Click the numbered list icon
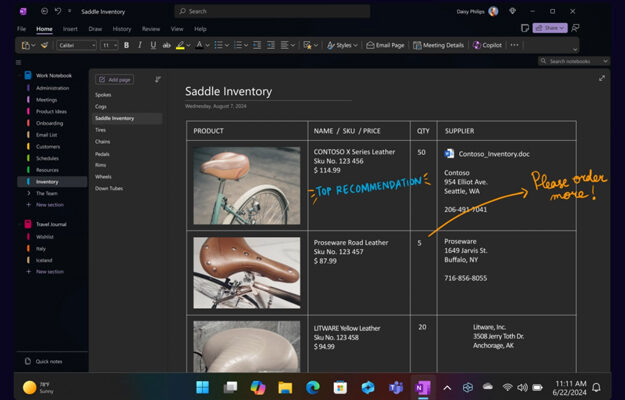Viewport: 625px width, 400px height. tap(238, 45)
